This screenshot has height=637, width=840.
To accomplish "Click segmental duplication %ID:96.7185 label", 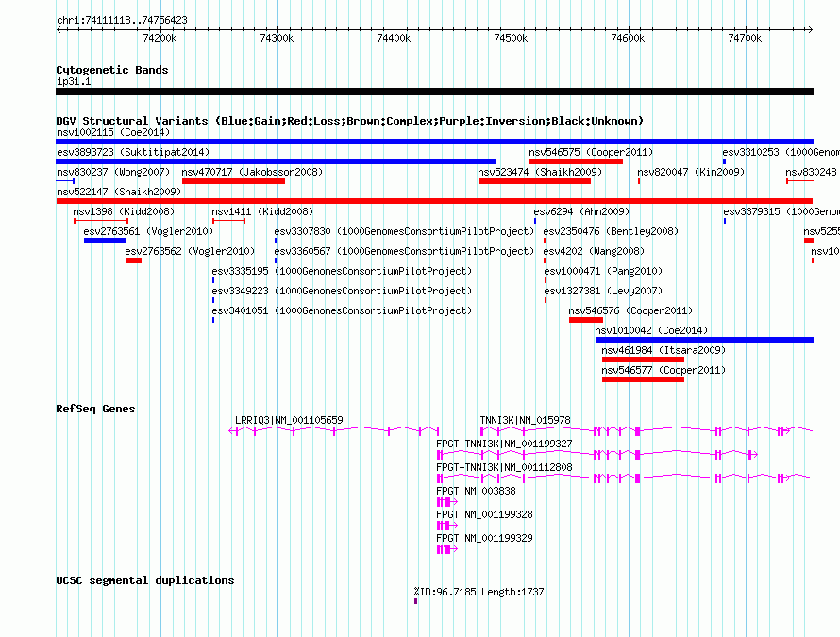I will (x=479, y=592).
